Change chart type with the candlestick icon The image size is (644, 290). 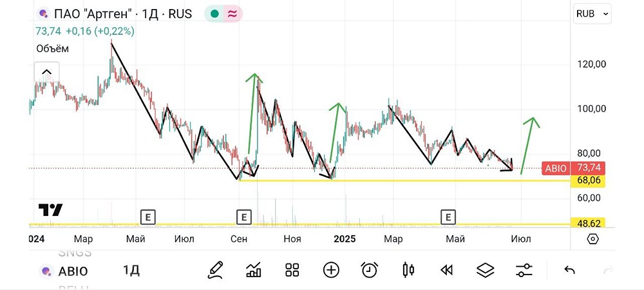point(408,270)
